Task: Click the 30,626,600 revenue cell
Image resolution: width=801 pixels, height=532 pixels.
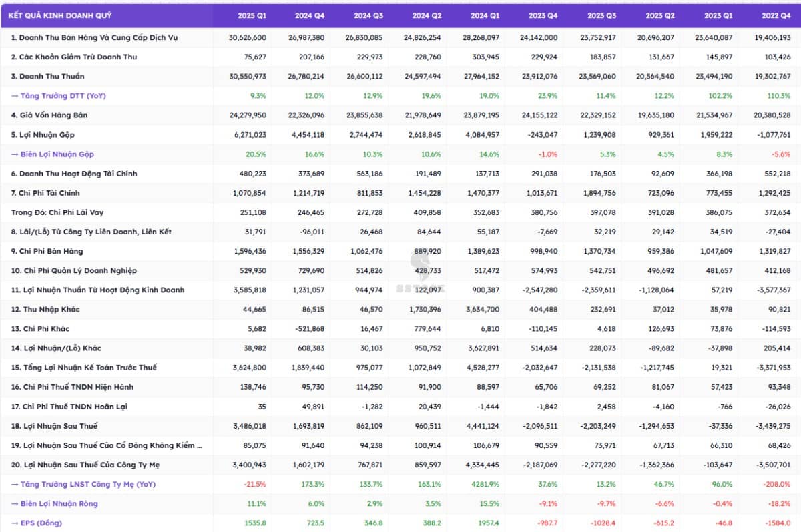Action: (x=247, y=37)
